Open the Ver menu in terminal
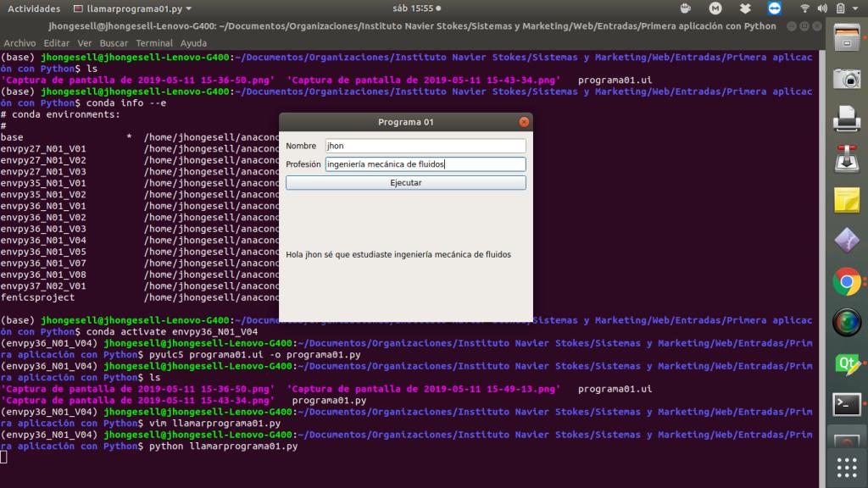 pyautogui.click(x=84, y=43)
